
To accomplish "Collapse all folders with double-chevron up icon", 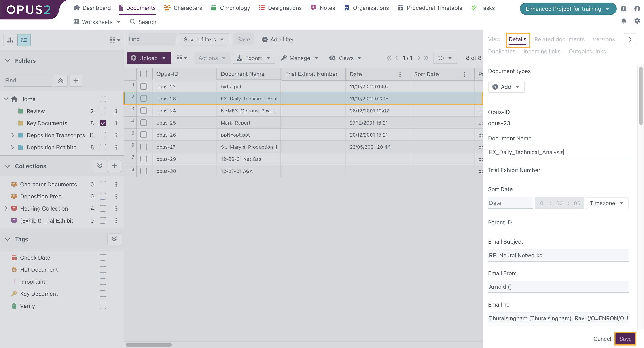I will click(x=61, y=80).
